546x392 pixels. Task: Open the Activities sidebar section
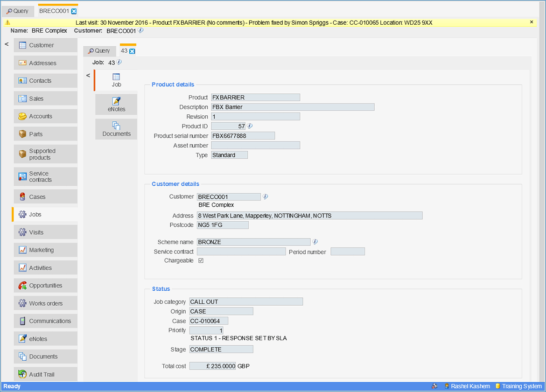tap(46, 268)
